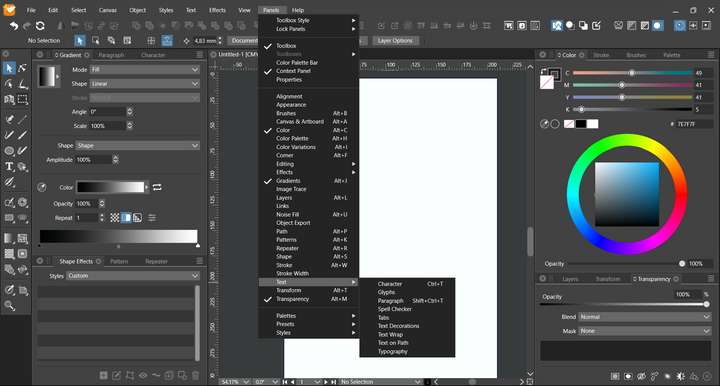The height and width of the screenshot is (386, 720).
Task: Select the Zoom magnifier tool
Action: coord(9,305)
